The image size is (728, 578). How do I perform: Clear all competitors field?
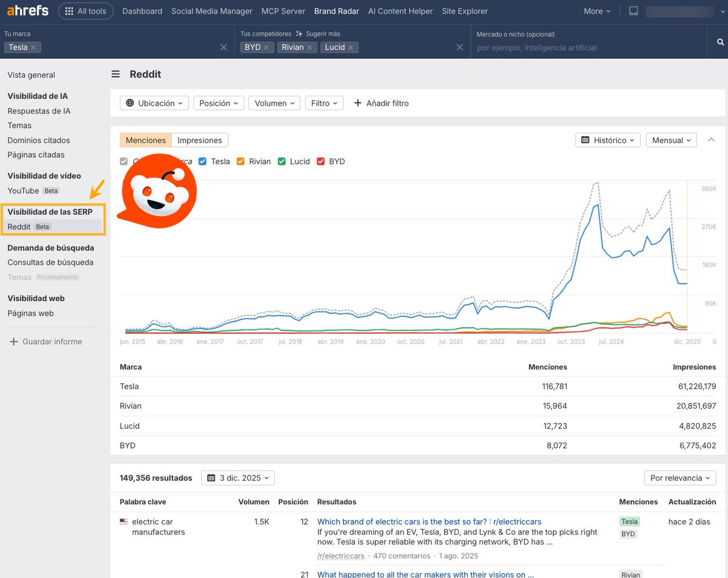(459, 47)
